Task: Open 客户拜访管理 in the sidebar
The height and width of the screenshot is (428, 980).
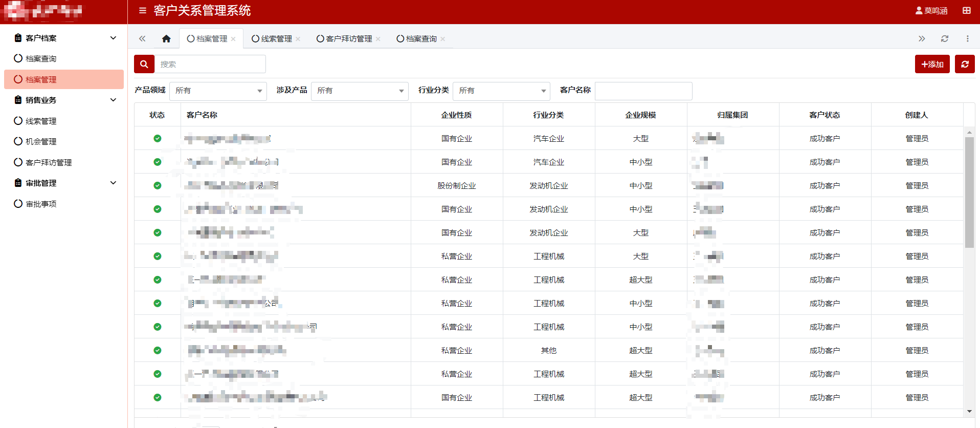Action: point(64,162)
